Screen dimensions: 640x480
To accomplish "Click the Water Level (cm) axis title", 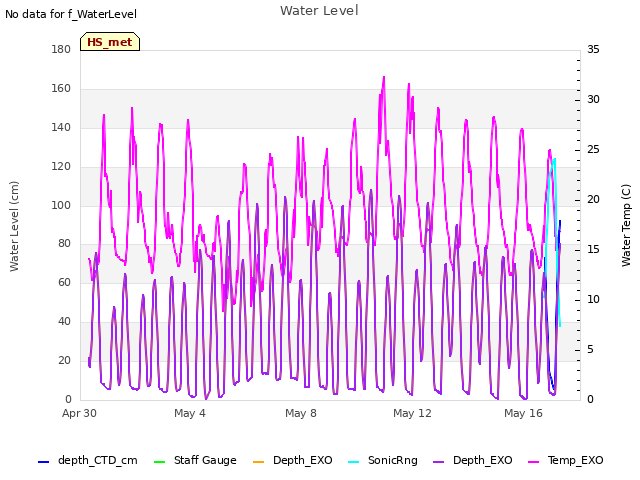I will 14,227.
